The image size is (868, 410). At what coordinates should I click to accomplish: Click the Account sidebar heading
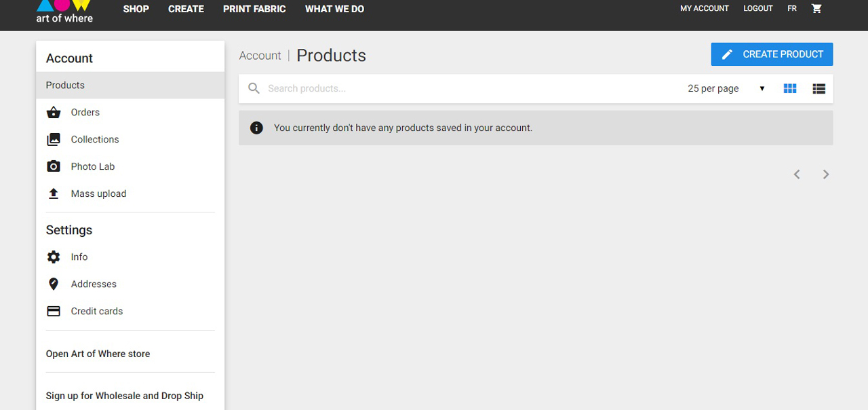coord(69,58)
